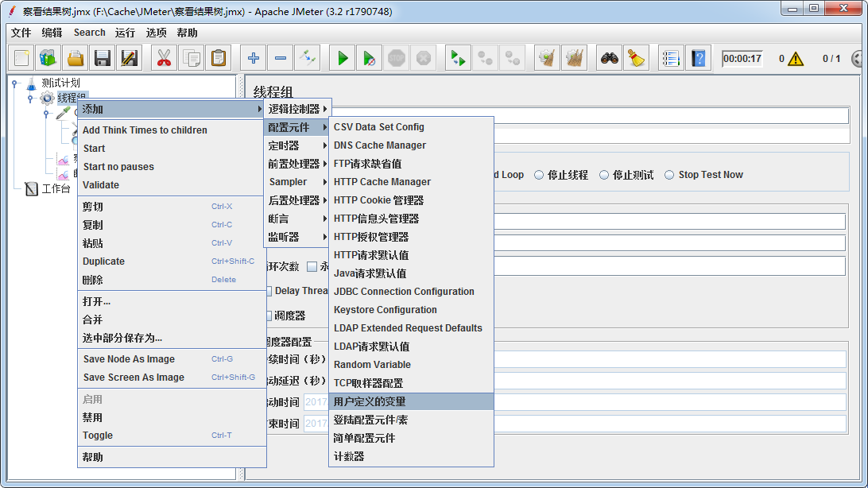Open the 运行 menu
This screenshot has height=488, width=868.
[x=125, y=33]
